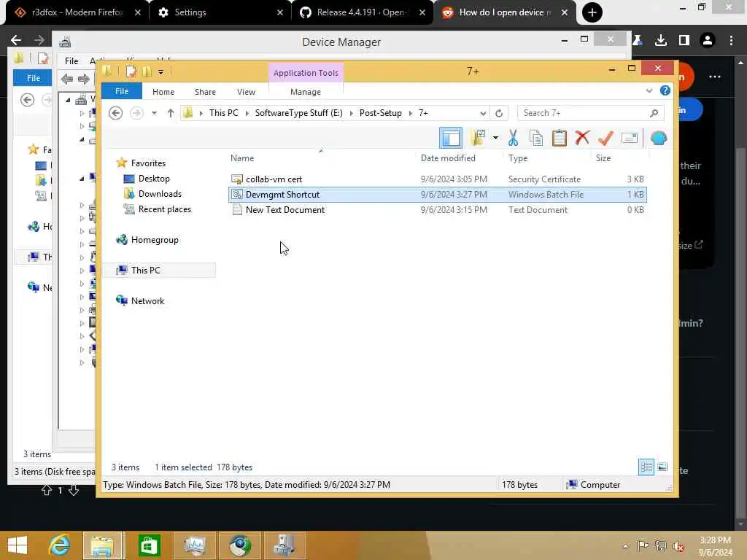Click the Cut scissors icon in toolbar
Image resolution: width=747 pixels, height=560 pixels.
click(513, 138)
